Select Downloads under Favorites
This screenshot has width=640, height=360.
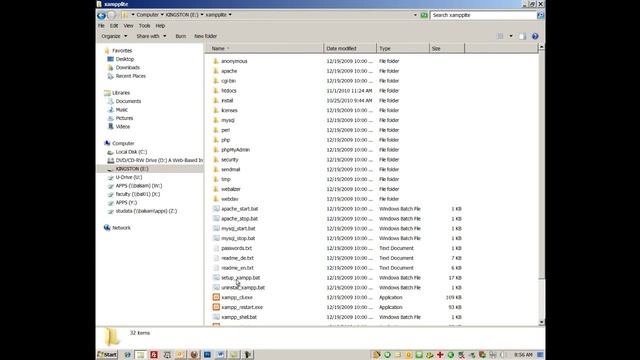click(x=127, y=68)
